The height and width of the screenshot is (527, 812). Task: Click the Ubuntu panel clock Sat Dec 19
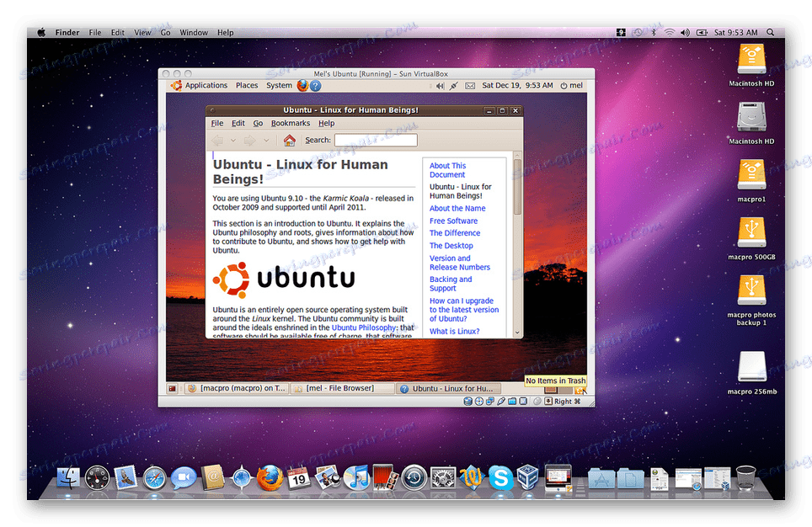tap(517, 85)
